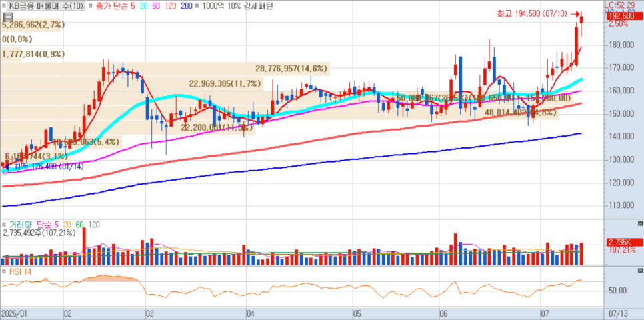Select 단순 5 in the volume legend
The width and height of the screenshot is (644, 320).
[x=48, y=224]
